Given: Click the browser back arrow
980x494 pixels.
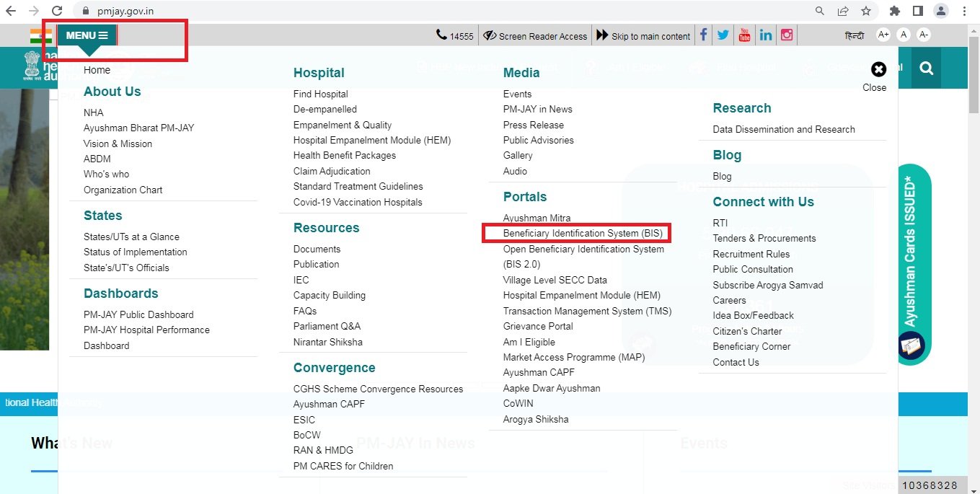Looking at the screenshot, I should click(12, 11).
